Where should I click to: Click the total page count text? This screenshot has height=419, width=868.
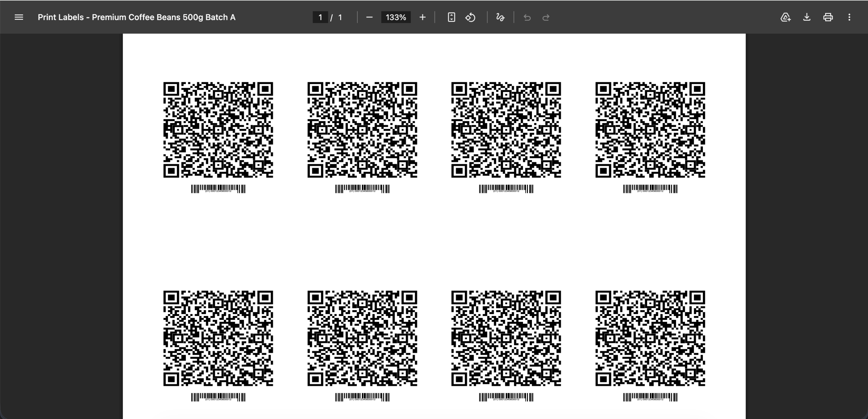click(x=340, y=17)
